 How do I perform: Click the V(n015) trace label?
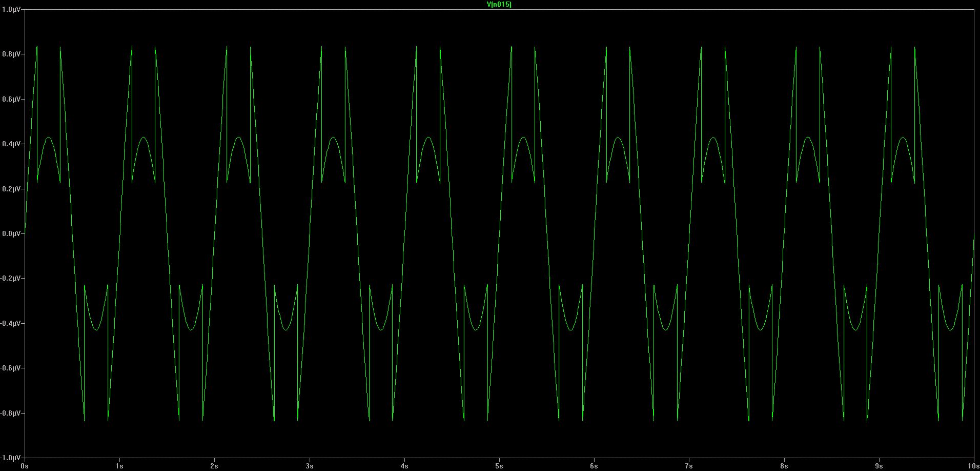click(x=499, y=5)
